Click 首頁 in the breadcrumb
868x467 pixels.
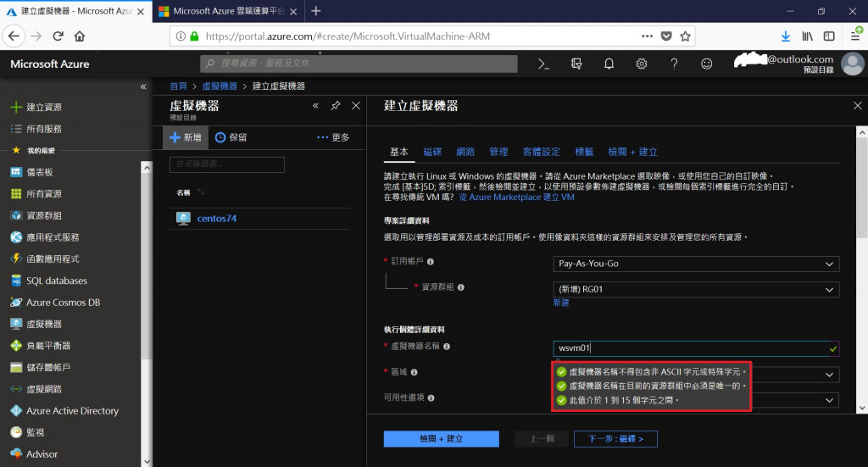click(x=178, y=86)
